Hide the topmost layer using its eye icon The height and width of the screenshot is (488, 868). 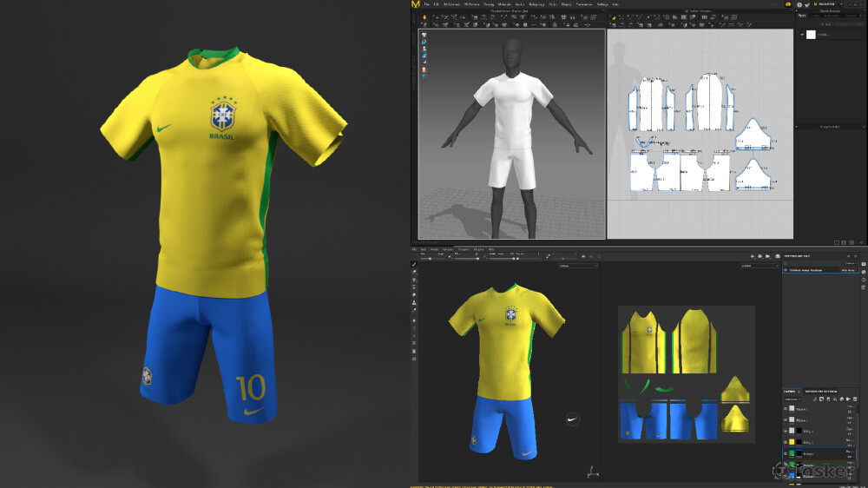click(786, 408)
